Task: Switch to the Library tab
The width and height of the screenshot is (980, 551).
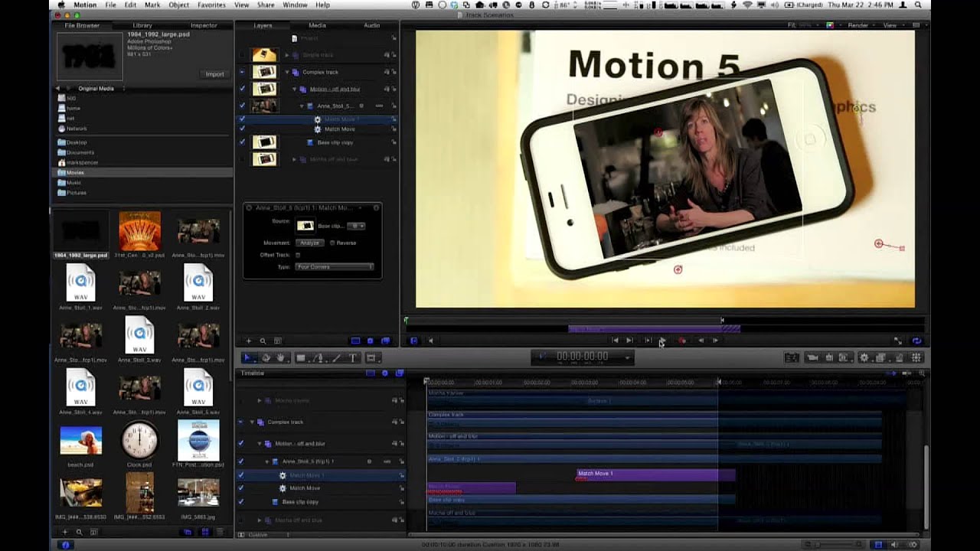Action: pyautogui.click(x=142, y=25)
